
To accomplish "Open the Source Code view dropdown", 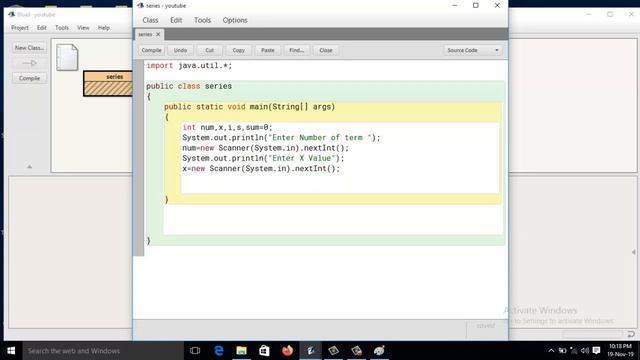I will pos(473,50).
